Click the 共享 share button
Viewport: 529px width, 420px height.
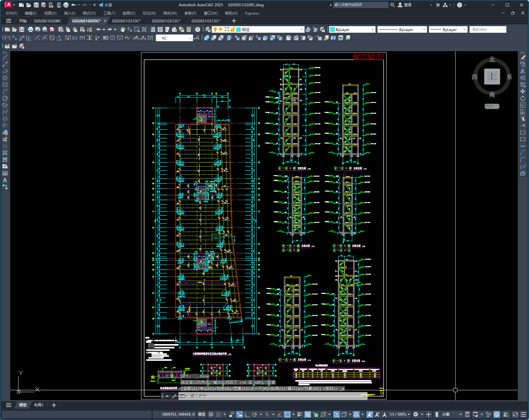tap(105, 5)
